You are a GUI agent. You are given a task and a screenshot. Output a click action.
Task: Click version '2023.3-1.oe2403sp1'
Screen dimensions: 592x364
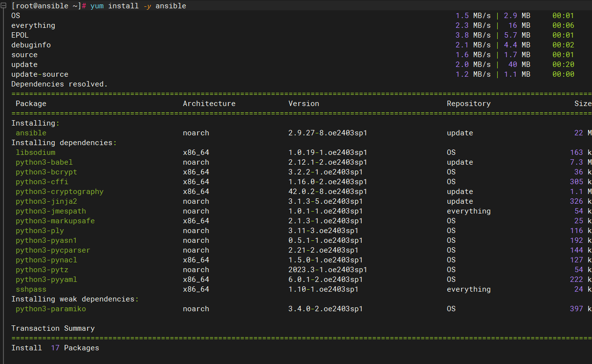coord(328,270)
